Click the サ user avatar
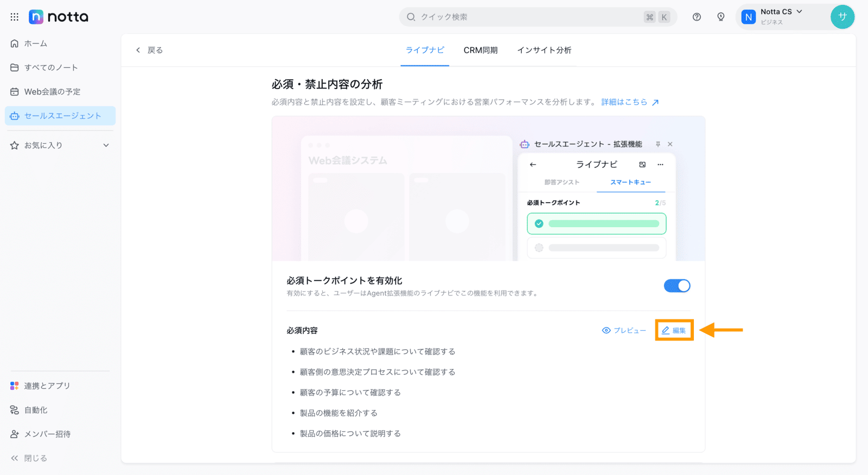 click(842, 17)
